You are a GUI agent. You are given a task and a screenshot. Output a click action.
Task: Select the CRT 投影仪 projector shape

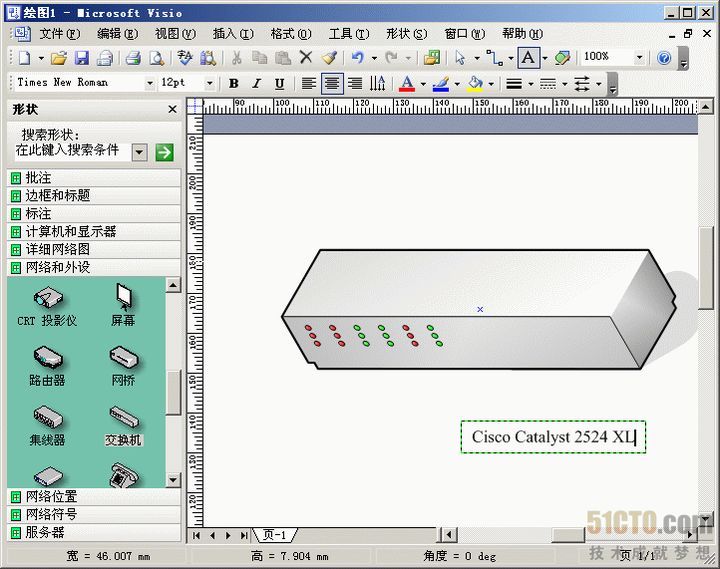pos(47,306)
